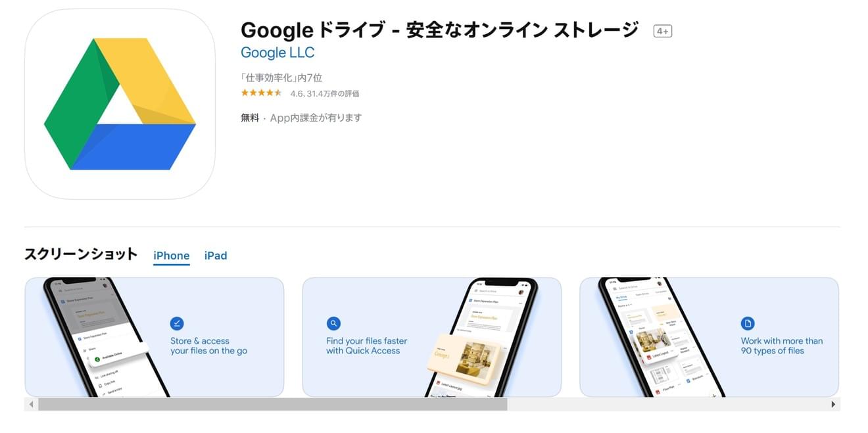Click the Google Drive app icon

click(x=120, y=104)
